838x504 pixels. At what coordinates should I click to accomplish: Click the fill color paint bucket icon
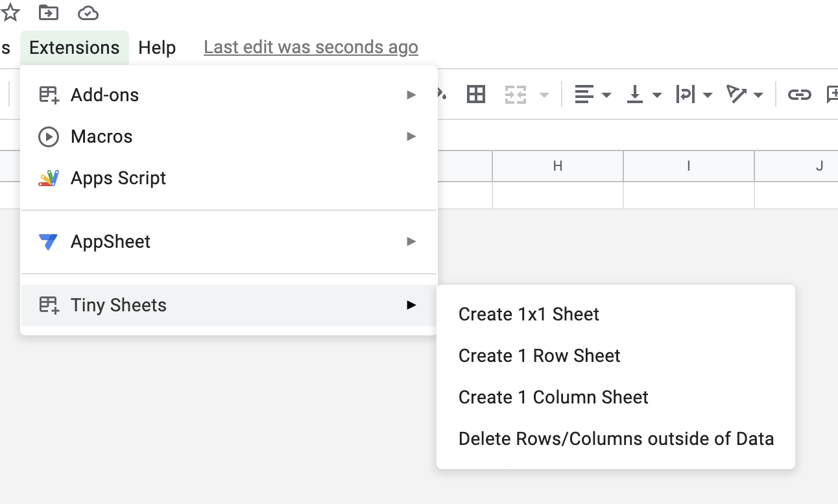pyautogui.click(x=442, y=95)
